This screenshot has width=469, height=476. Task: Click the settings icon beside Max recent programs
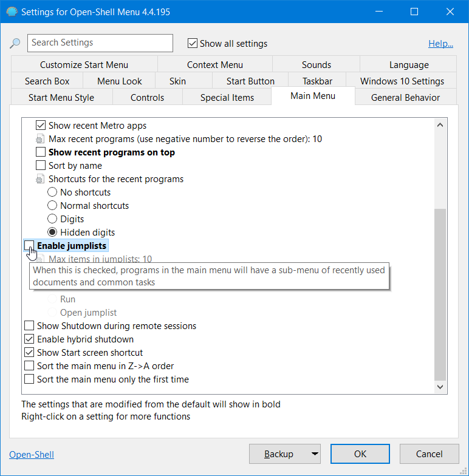(40, 139)
